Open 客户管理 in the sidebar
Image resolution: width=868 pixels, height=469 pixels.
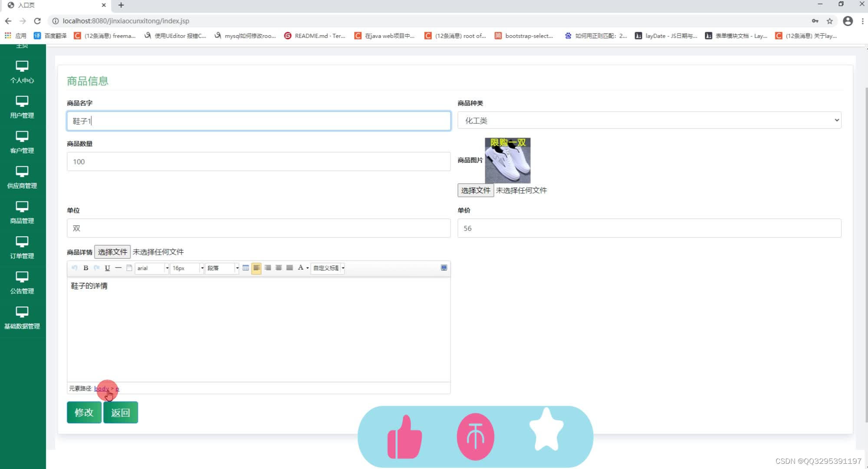22,142
